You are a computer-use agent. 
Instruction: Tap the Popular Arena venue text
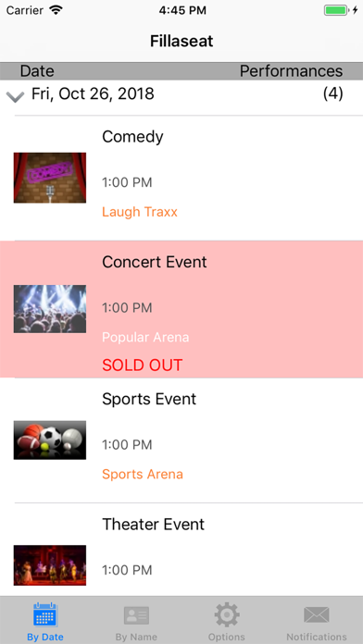(x=145, y=338)
